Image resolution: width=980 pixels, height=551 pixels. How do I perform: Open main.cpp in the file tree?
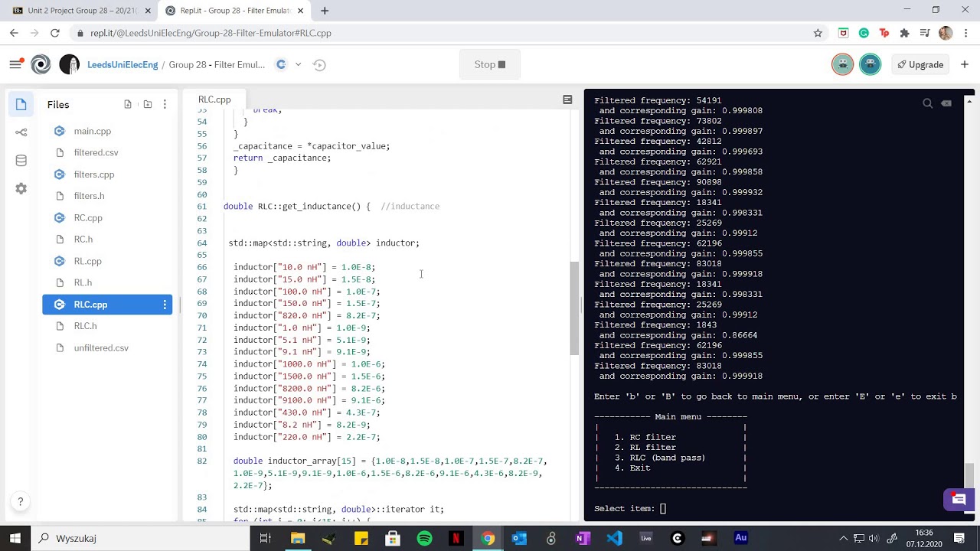pos(93,131)
